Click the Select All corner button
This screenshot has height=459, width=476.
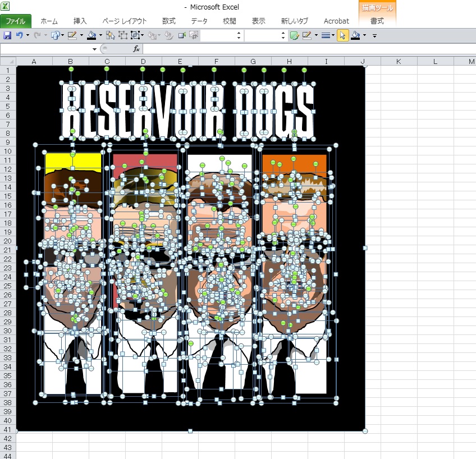coord(8,61)
